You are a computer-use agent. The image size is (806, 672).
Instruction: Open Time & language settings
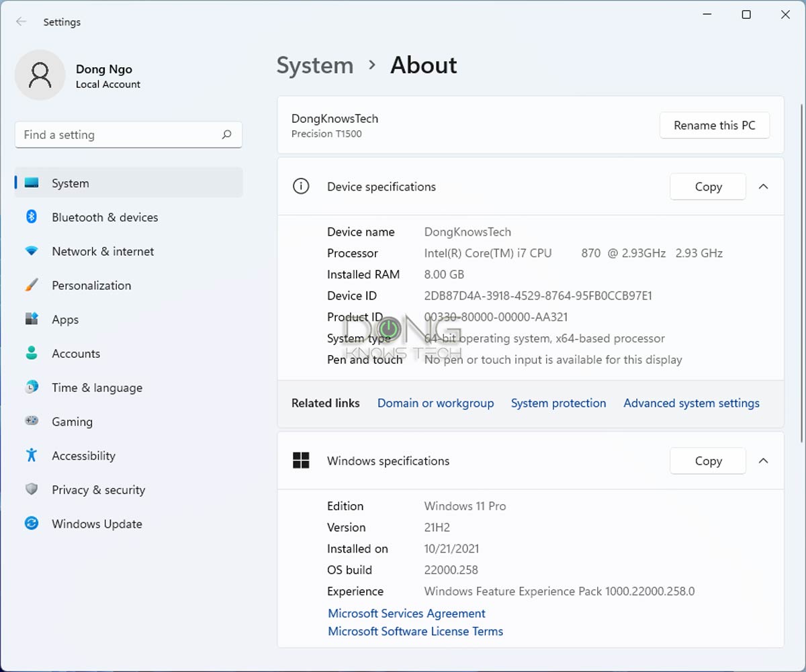tap(128, 387)
